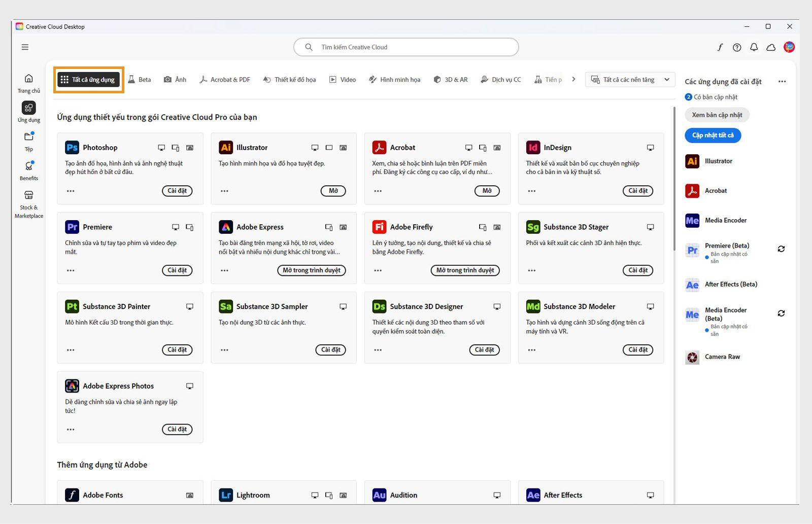Expand more category tabs with the right chevron
The width and height of the screenshot is (812, 524).
click(x=573, y=79)
